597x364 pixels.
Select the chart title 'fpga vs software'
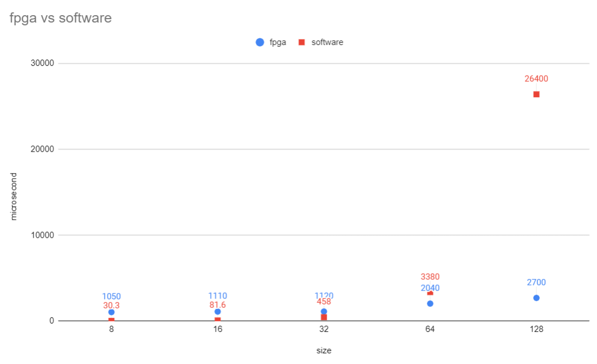coord(61,18)
